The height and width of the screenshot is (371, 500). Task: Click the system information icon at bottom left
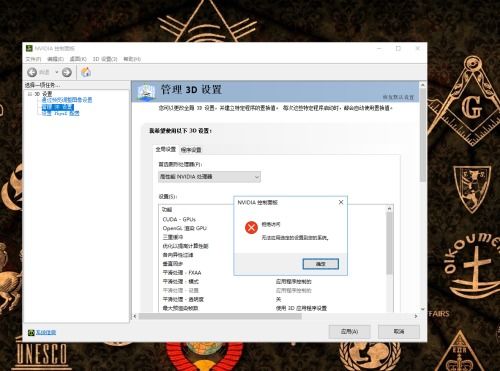click(31, 332)
